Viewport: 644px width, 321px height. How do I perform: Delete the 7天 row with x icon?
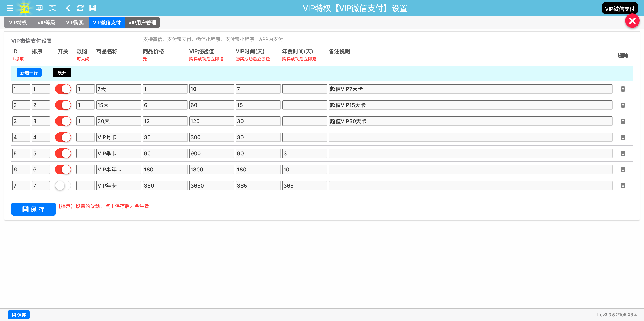[x=623, y=89]
